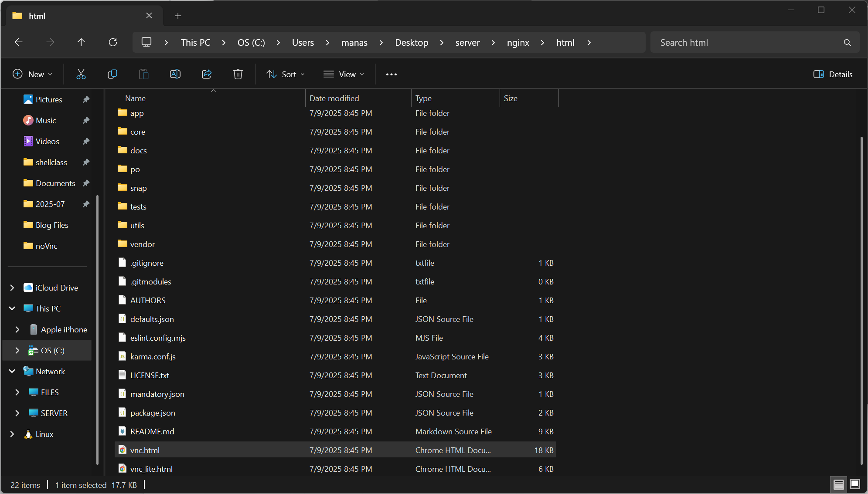Sort by Date modified column header
The height and width of the screenshot is (494, 868).
(358, 98)
